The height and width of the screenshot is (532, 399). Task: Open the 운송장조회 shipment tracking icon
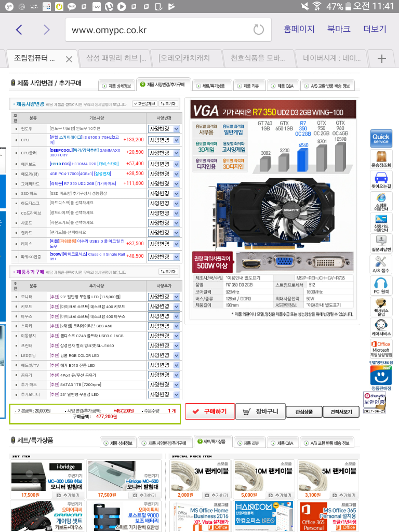(x=381, y=158)
